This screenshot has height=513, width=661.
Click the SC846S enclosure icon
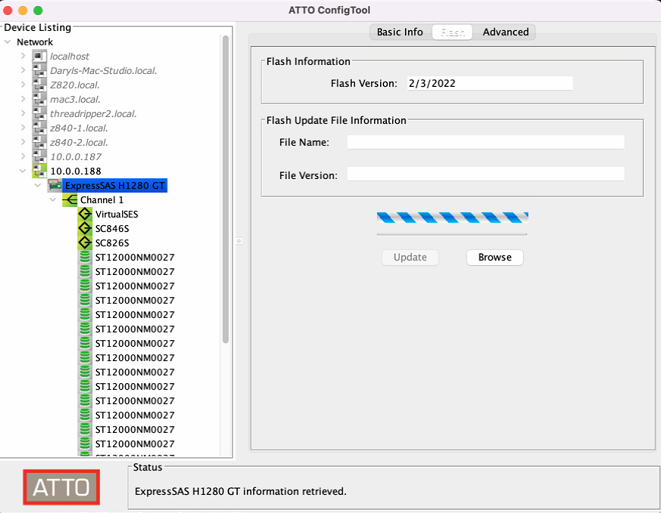[x=85, y=228]
